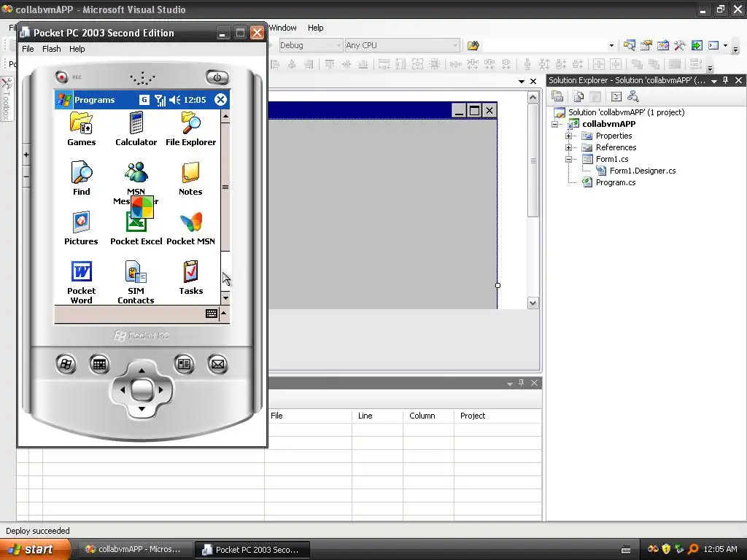
Task: Sort error list by File column
Action: click(x=309, y=416)
